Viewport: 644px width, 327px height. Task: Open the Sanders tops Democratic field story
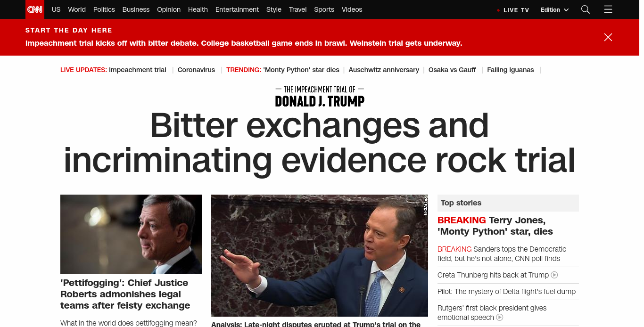502,253
